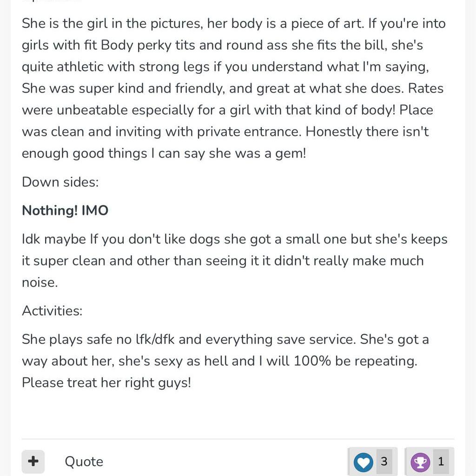476x476 pixels.
Task: Click the purple trophy reaction icon
Action: tap(420, 462)
